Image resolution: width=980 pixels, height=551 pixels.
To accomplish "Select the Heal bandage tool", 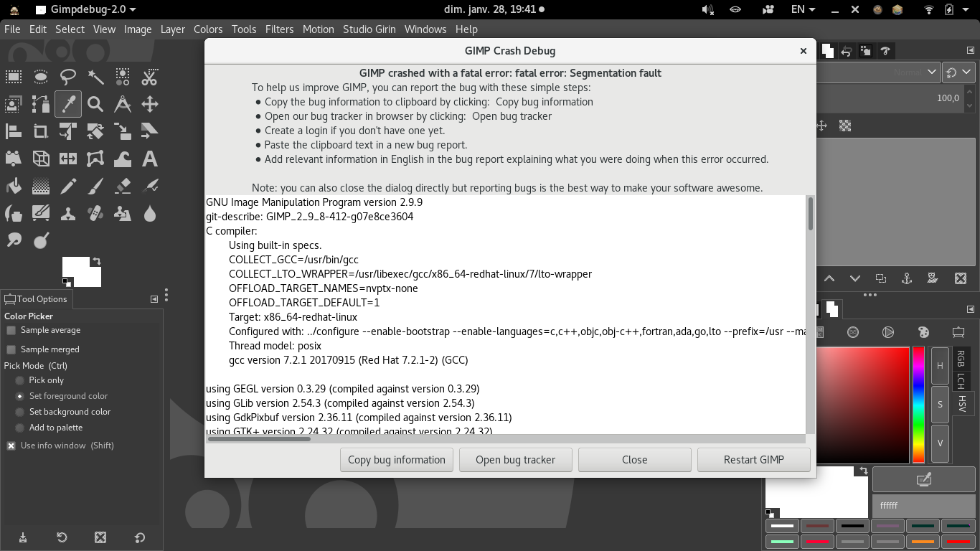I will point(95,213).
